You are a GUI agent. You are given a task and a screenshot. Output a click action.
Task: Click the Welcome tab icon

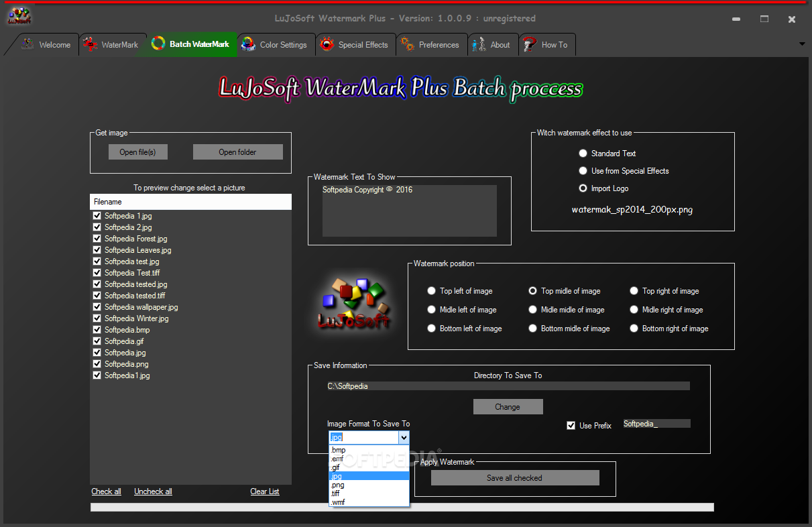pos(27,44)
